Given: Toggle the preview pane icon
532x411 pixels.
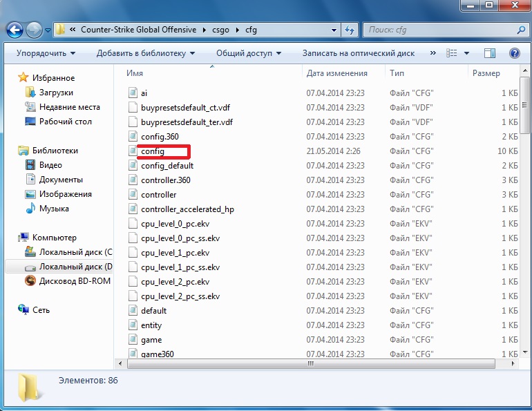Looking at the screenshot, I should [490, 53].
